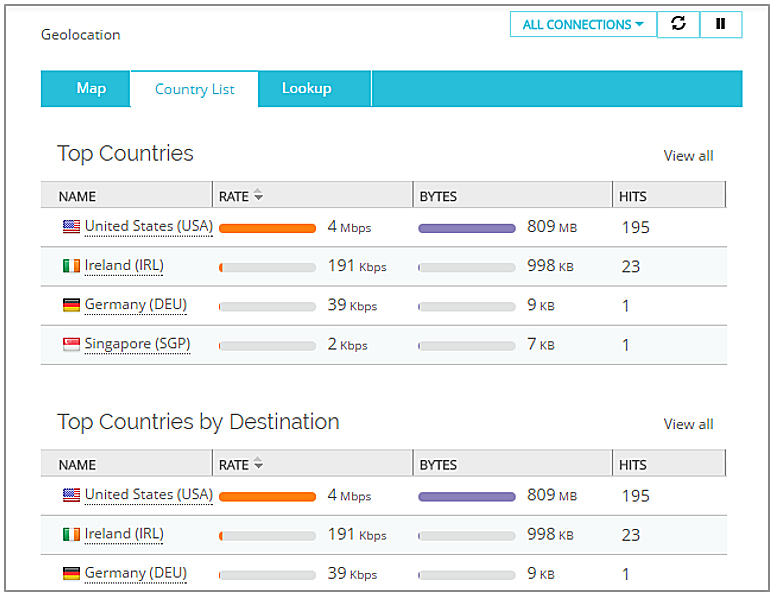Click the purple United States bytes bar in Top Countries
The width and height of the screenshot is (777, 597).
(x=466, y=228)
